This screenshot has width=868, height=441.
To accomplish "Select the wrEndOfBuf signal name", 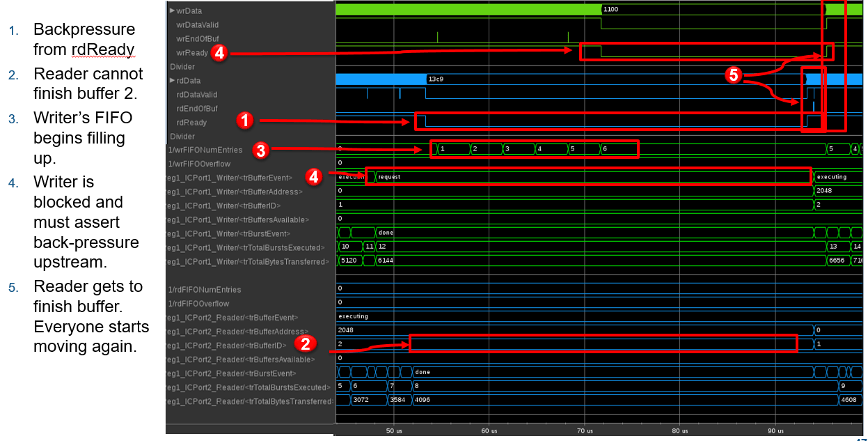I will pyautogui.click(x=196, y=39).
